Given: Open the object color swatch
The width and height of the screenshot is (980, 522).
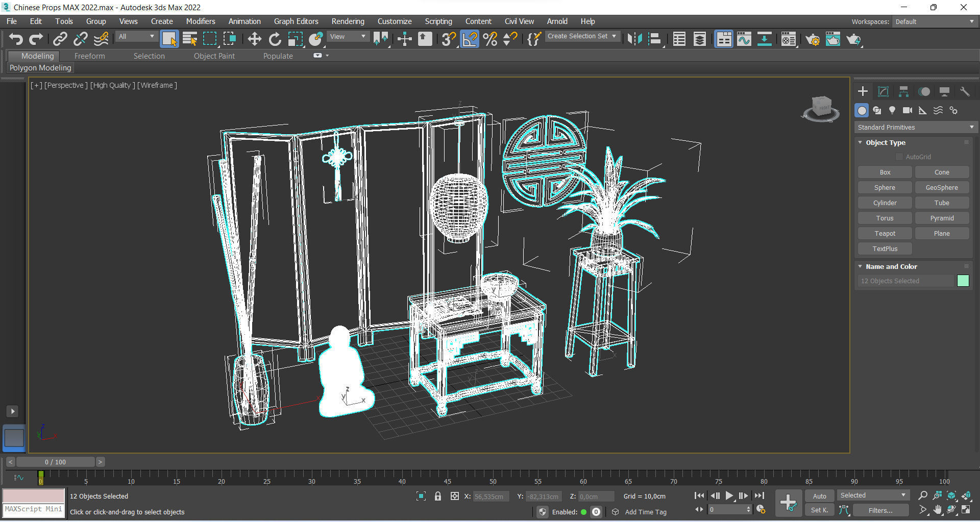Looking at the screenshot, I should [x=963, y=281].
